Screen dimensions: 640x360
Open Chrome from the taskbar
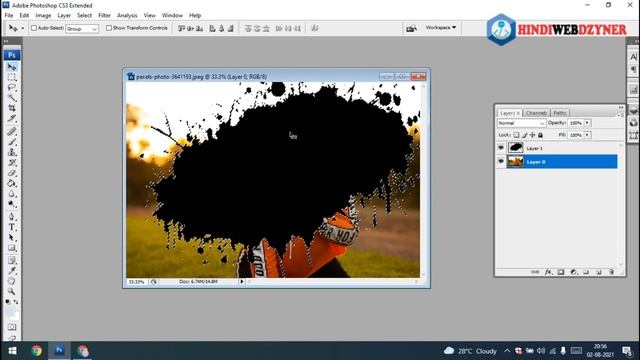[36, 351]
